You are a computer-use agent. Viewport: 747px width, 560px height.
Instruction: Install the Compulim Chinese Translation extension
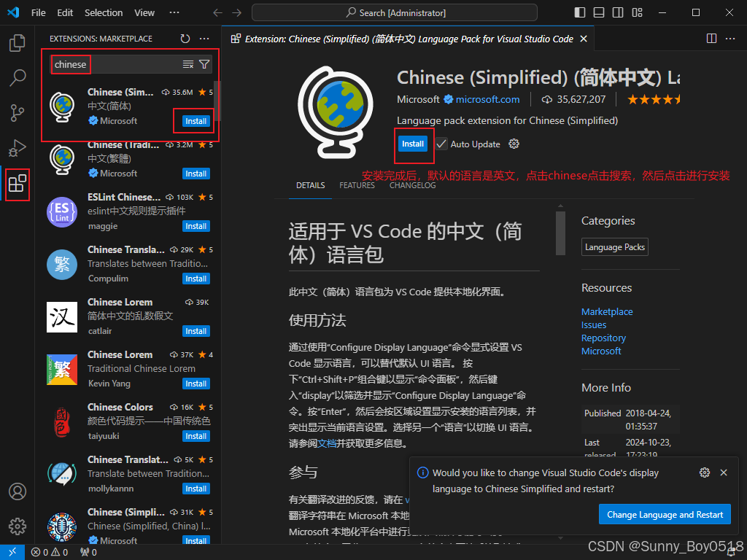196,279
